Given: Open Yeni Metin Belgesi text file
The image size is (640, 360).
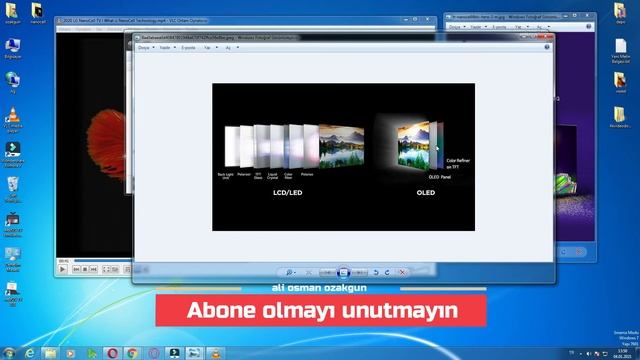Looking at the screenshot, I should (620, 51).
